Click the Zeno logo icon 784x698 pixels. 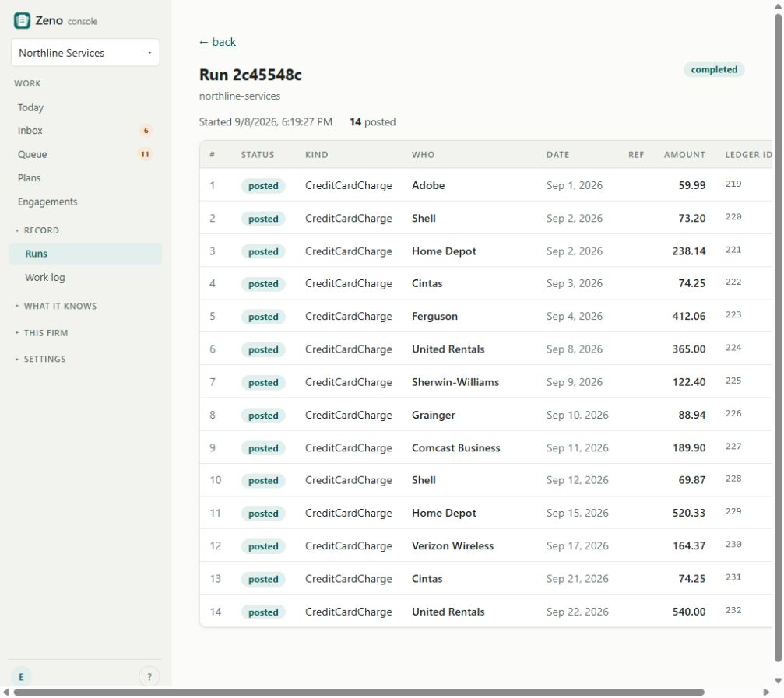point(22,21)
